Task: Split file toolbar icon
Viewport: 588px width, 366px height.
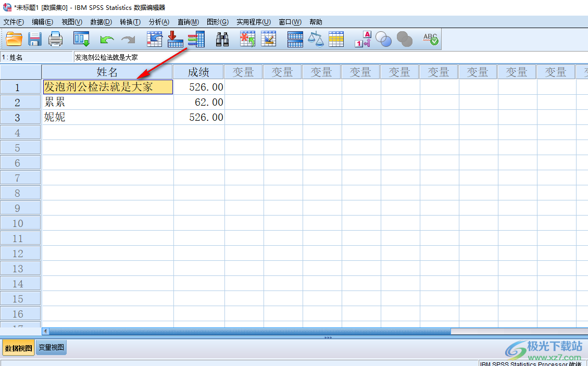Action: [x=295, y=39]
